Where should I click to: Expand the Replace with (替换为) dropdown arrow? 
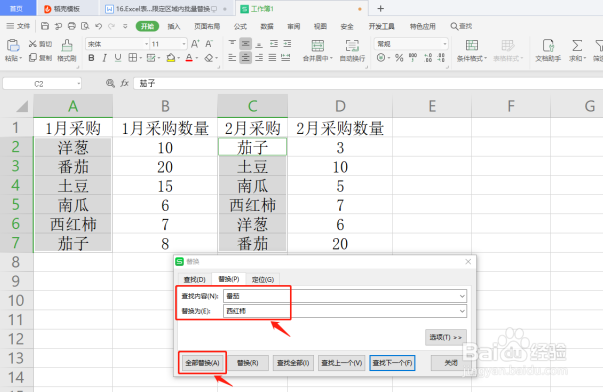(x=462, y=311)
